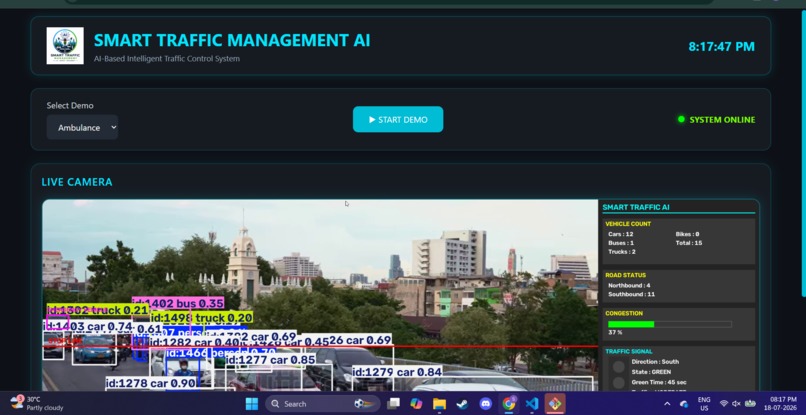This screenshot has height=415, width=806.
Task: Click the Trucks : 2 count
Action: point(621,251)
